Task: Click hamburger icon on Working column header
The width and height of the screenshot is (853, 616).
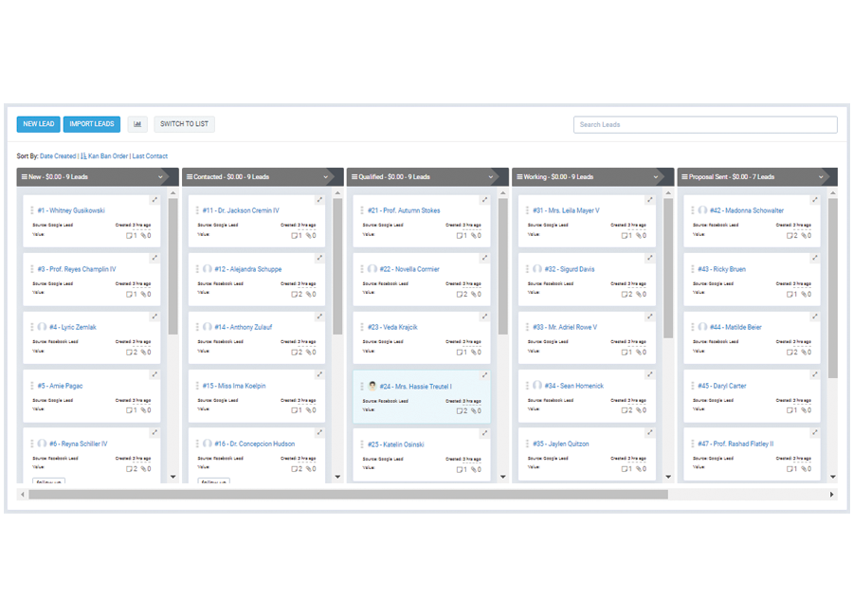Action: pos(519,177)
